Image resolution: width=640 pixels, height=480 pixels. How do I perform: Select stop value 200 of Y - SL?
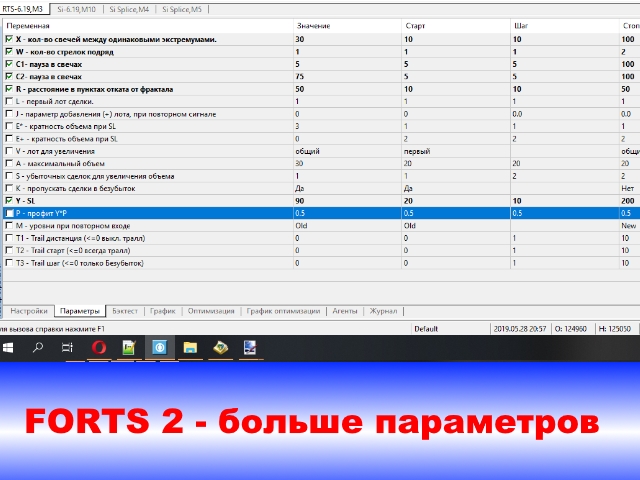coord(628,201)
